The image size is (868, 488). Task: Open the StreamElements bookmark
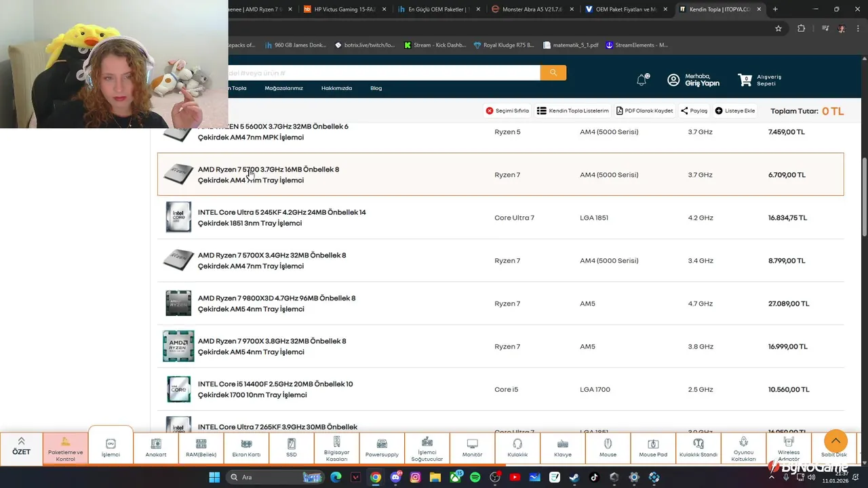[637, 45]
